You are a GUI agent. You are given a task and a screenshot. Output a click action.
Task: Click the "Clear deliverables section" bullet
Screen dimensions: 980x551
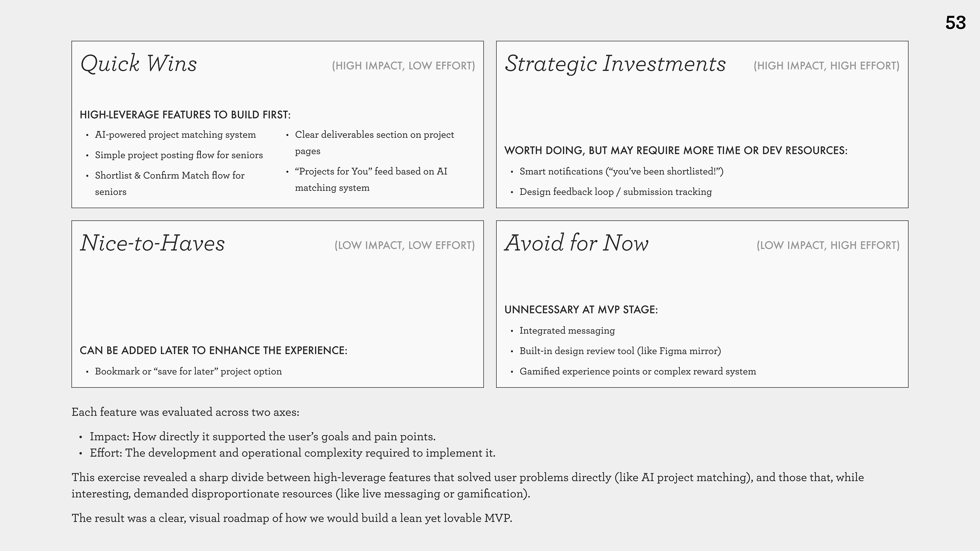[x=374, y=135]
